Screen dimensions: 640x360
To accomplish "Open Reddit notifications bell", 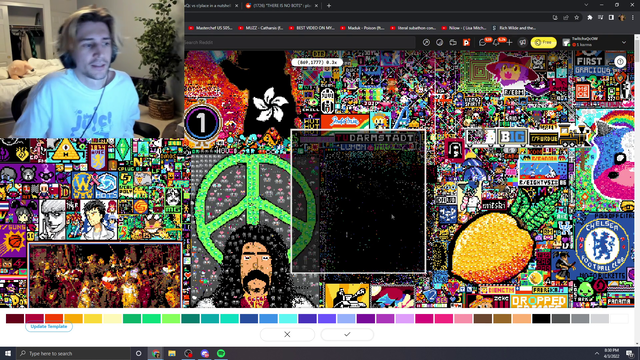I will (496, 42).
